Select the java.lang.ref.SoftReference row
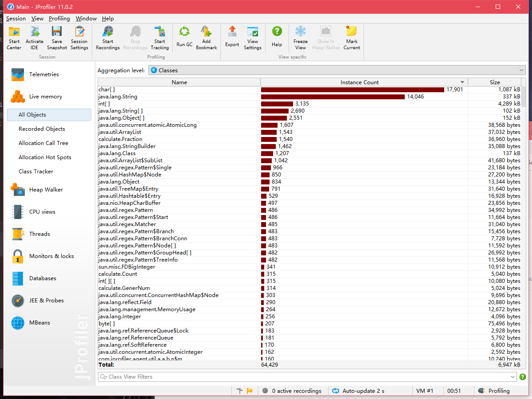 (309, 345)
